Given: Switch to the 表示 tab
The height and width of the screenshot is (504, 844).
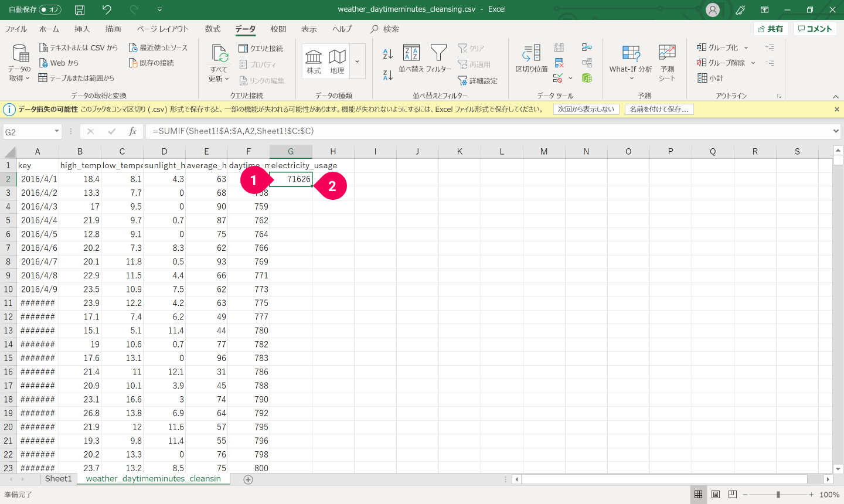Looking at the screenshot, I should 309,29.
